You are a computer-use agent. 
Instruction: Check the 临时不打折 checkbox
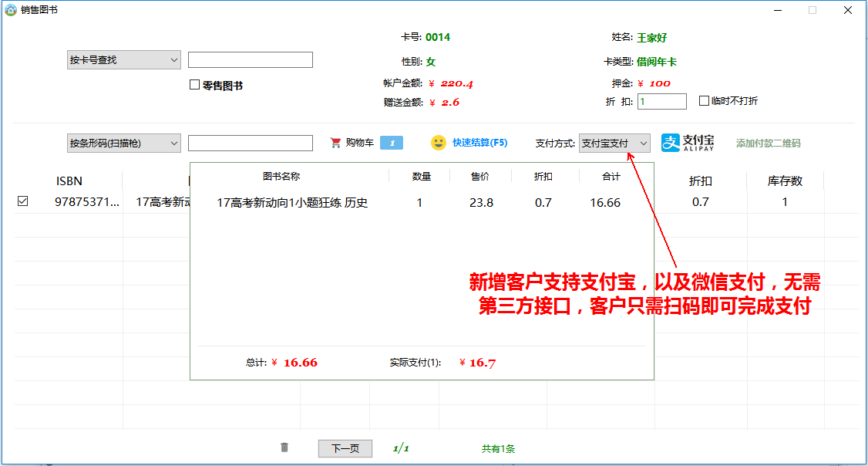click(704, 100)
